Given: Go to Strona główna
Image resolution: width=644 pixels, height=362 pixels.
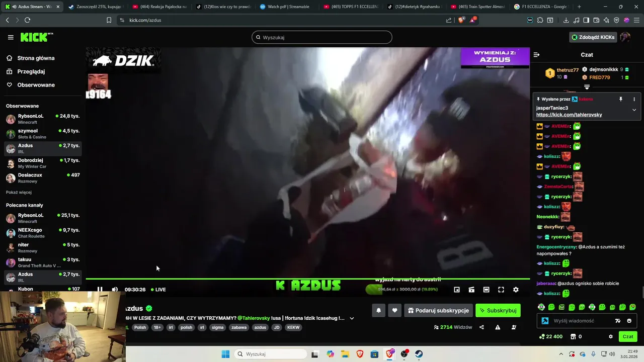Looking at the screenshot, I should pos(36,58).
